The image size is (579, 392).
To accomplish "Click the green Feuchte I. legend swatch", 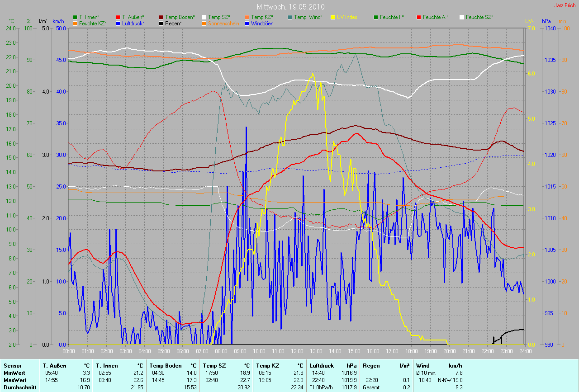I will [x=376, y=17].
